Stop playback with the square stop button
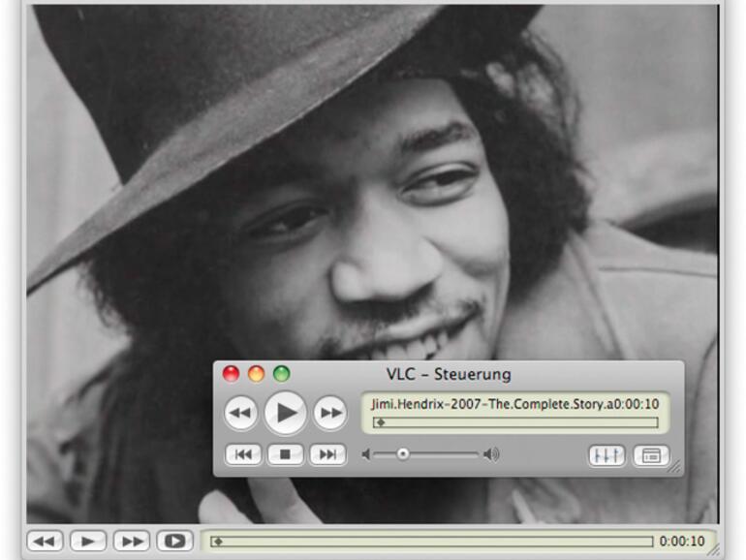Screen dimensions: 746x560 click(285, 454)
